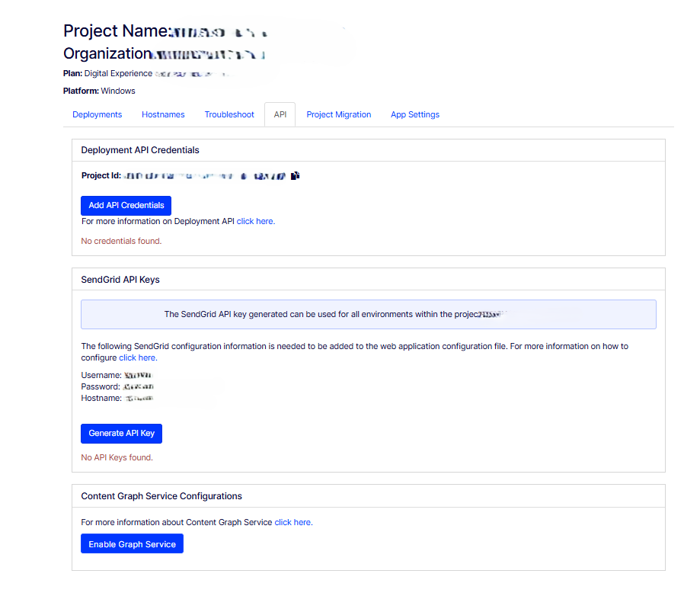
Task: Click the 'Platform: Windows' text
Action: [99, 91]
